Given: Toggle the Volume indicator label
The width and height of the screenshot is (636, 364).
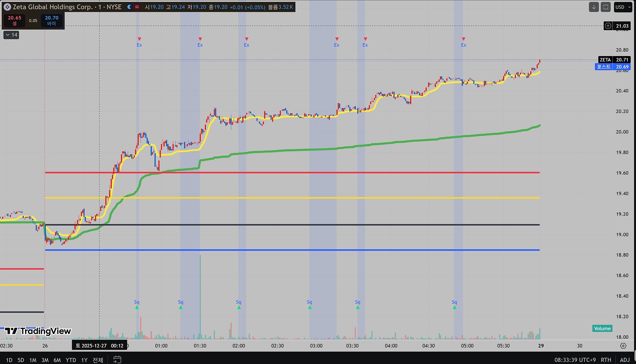Looking at the screenshot, I should (x=602, y=329).
